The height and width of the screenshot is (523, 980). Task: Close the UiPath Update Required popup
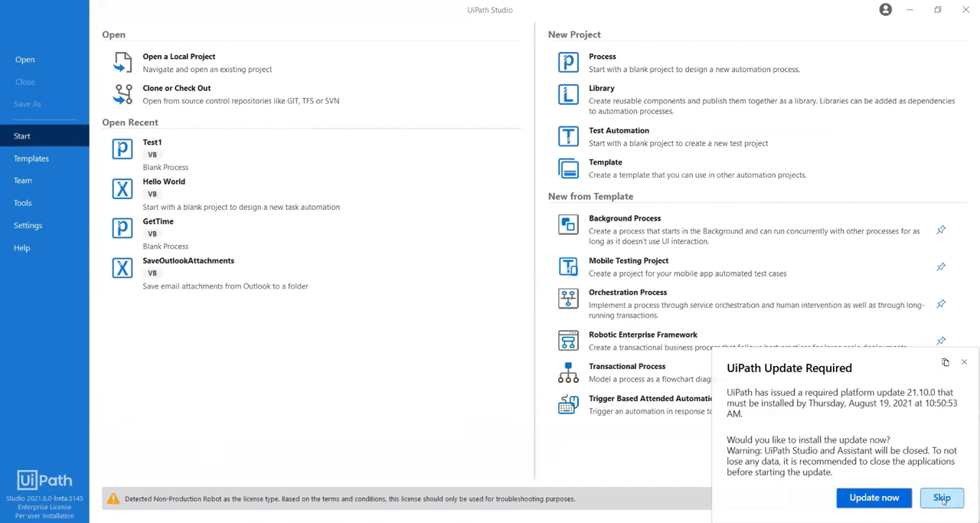click(x=964, y=362)
